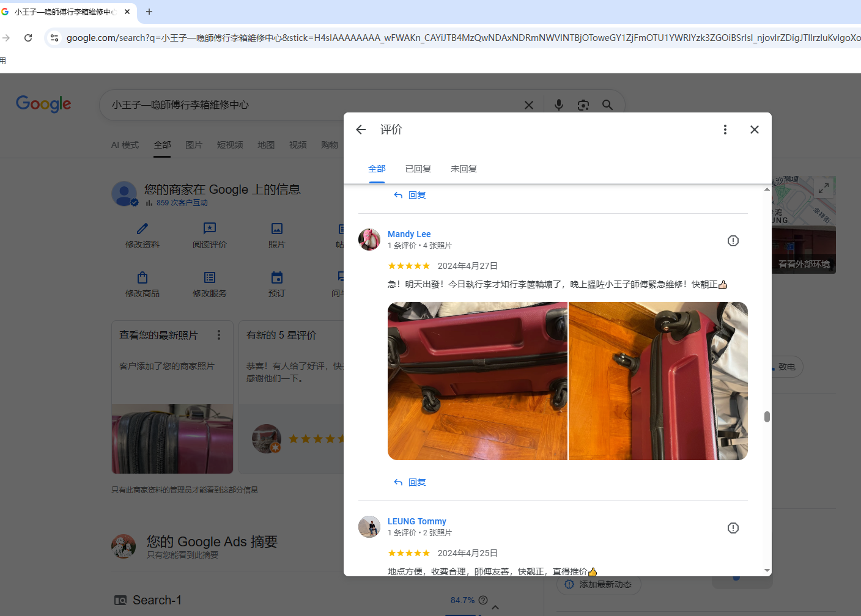View the first red suitcase photo
The image size is (861, 616).
coord(477,381)
